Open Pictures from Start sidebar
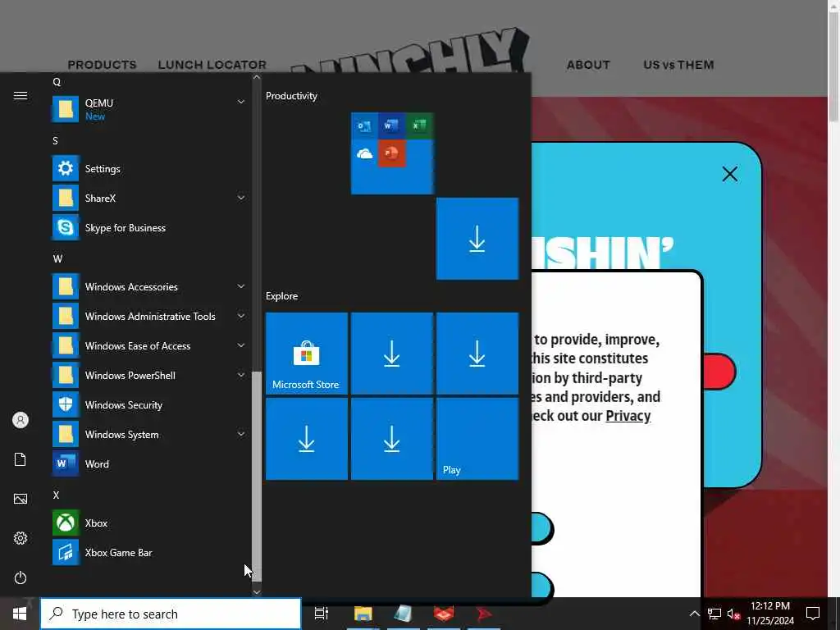Image resolution: width=840 pixels, height=630 pixels. pos(21,499)
